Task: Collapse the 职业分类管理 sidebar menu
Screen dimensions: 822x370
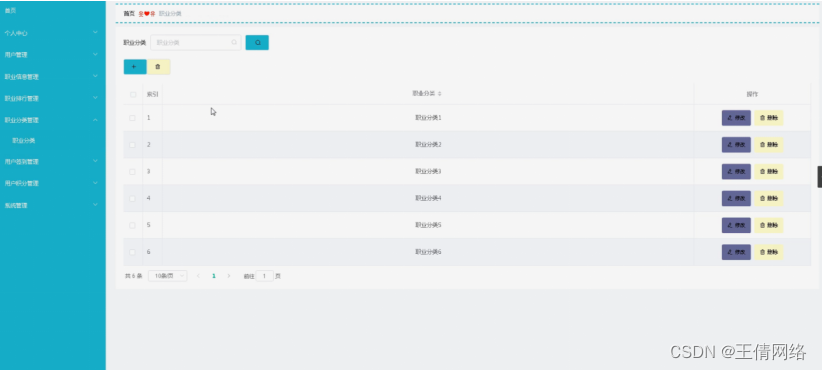Action: 52,120
